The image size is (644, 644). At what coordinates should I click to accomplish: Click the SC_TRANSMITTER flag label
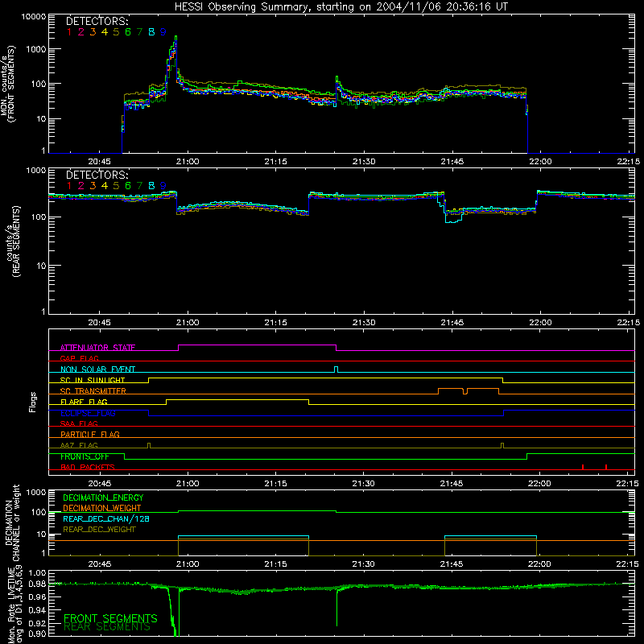(x=93, y=391)
